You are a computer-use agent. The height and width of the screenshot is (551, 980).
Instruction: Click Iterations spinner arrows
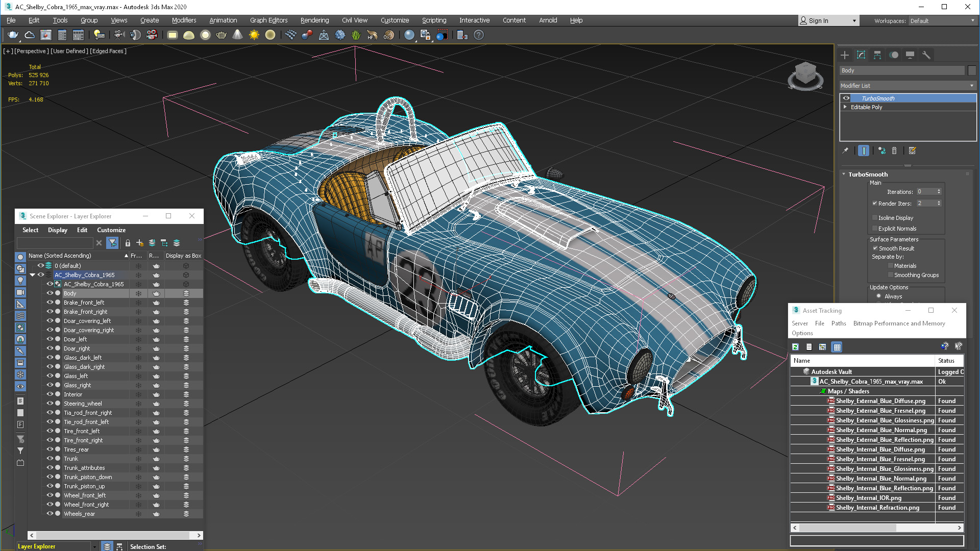[x=939, y=192]
